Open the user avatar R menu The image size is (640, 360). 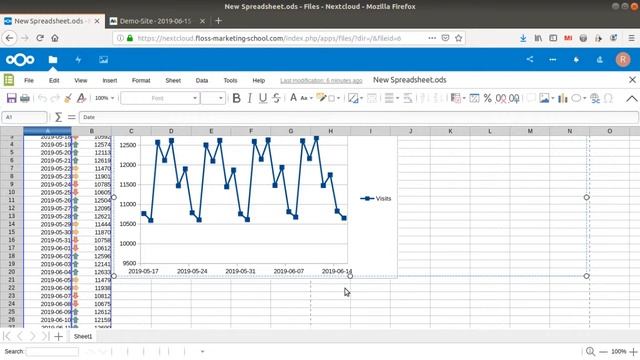[623, 60]
